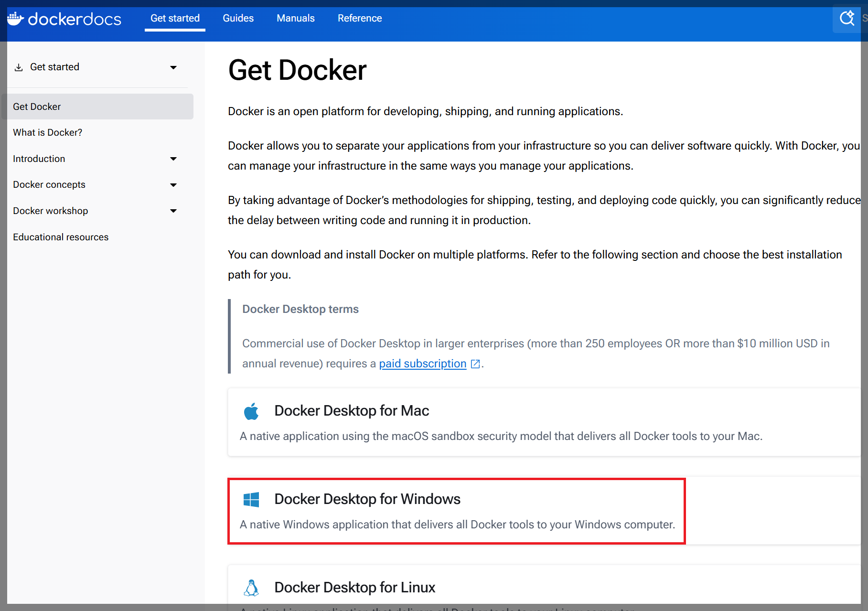Expand the Docker workshop section arrow
Image resolution: width=868 pixels, height=611 pixels.
tap(173, 211)
